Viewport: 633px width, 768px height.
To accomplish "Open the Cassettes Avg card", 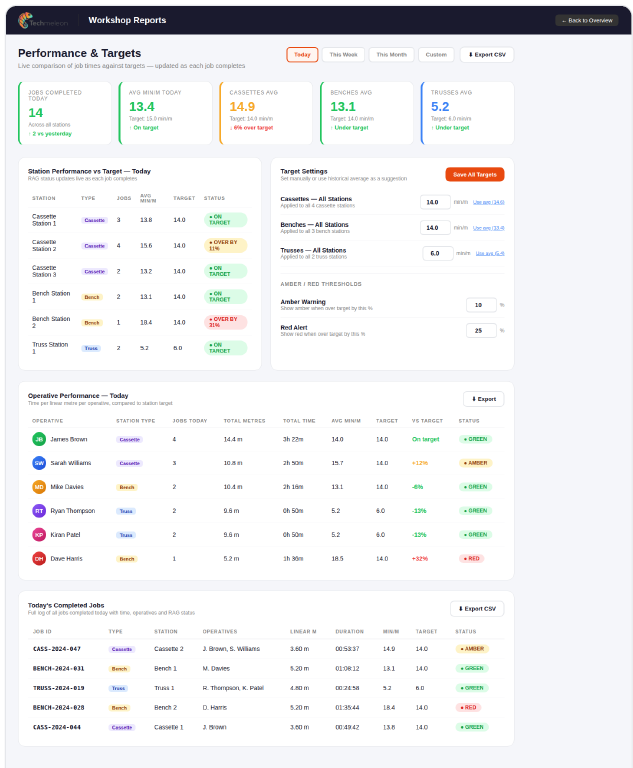I will pos(266,113).
